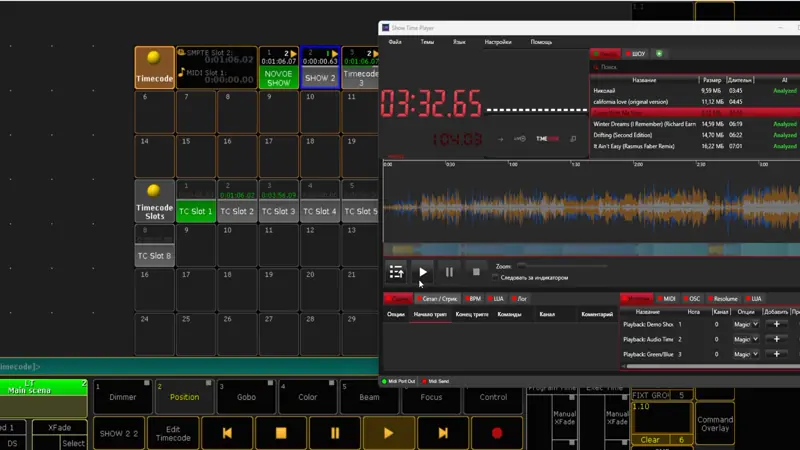Click the yellow play button in bottom bar

click(x=389, y=433)
